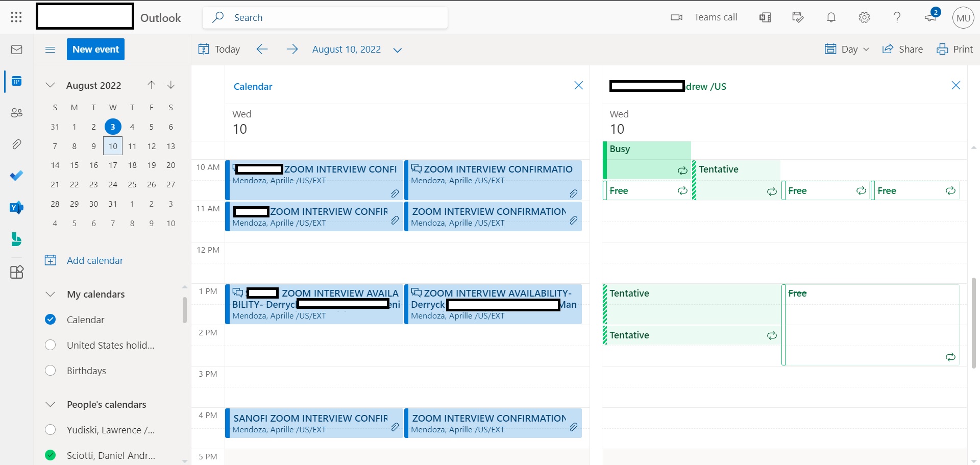Open the app launcher waffle icon

pos(16,17)
